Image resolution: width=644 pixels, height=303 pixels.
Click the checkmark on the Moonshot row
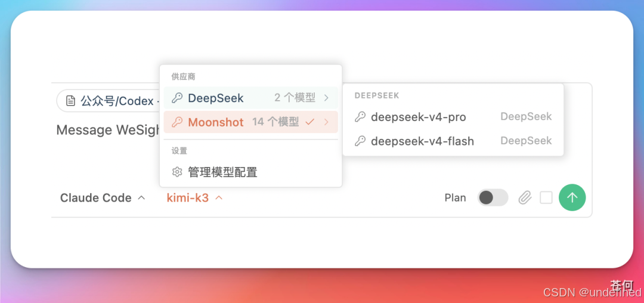coord(310,122)
